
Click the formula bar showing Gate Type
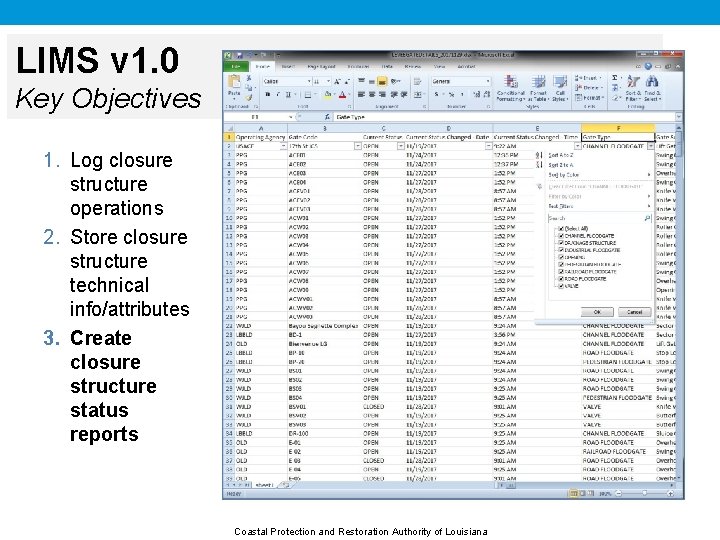tap(504, 117)
